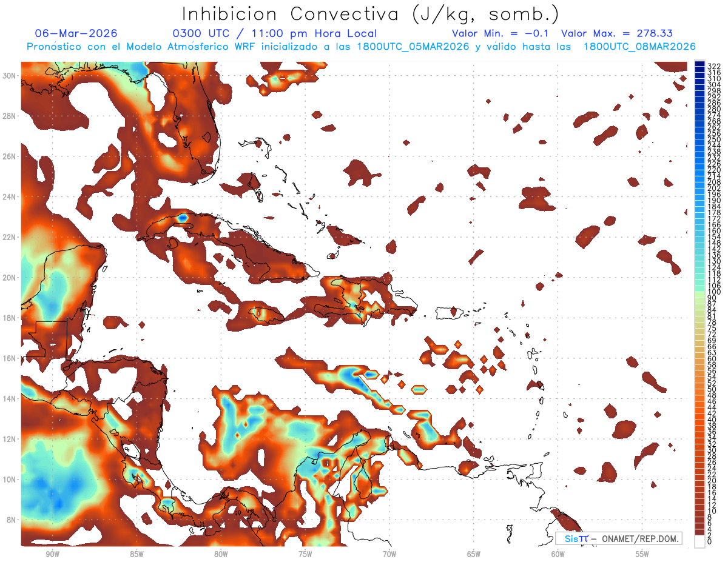Click '0300 UTC / 11:00 pm Hora Local'
This screenshot has width=728, height=562.
274,34
